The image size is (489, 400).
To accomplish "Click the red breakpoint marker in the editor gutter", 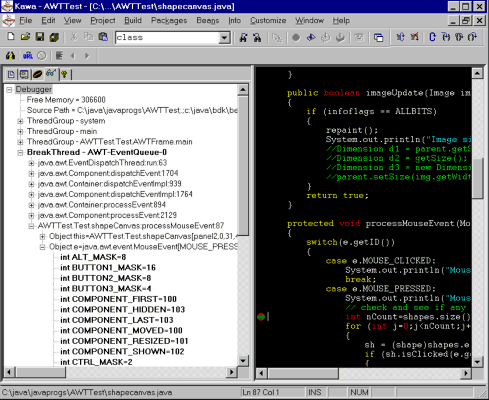I will tap(261, 317).
